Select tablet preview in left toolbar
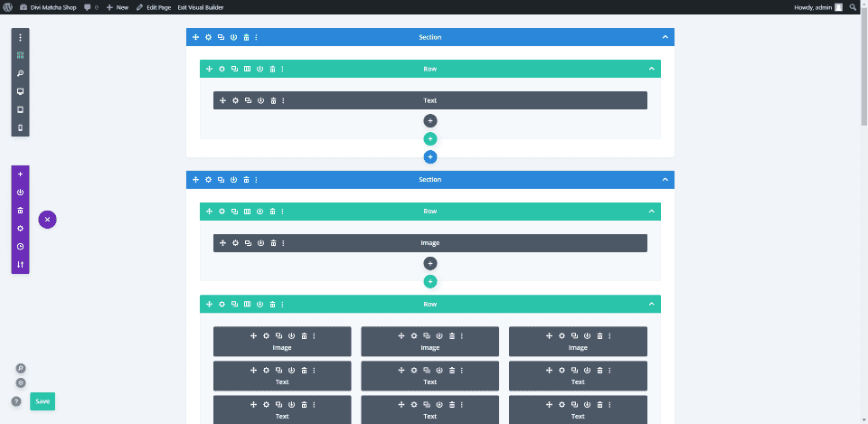 [21, 109]
